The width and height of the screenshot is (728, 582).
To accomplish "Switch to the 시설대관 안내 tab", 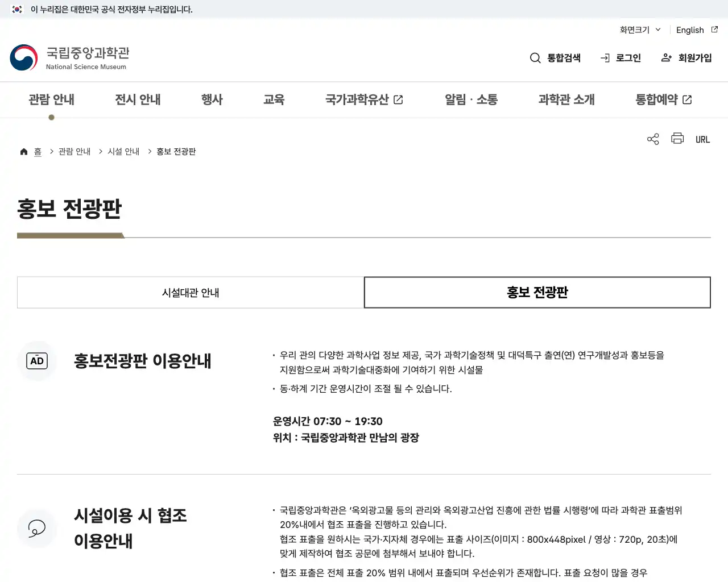I will (x=190, y=292).
